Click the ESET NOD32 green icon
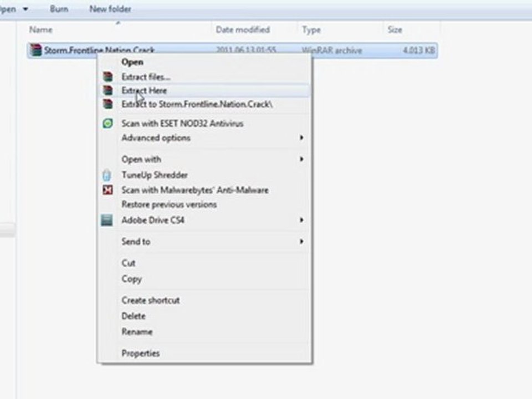 tap(108, 124)
